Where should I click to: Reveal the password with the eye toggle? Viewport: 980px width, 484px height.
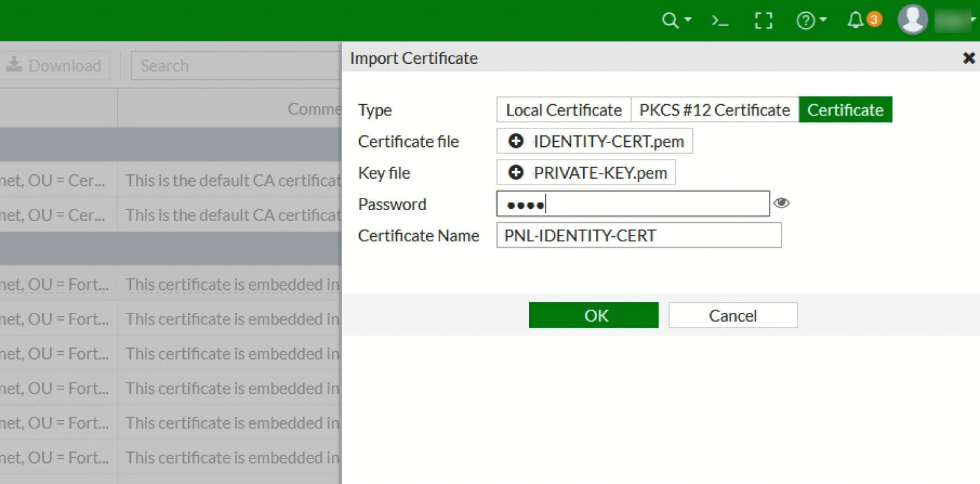point(781,202)
